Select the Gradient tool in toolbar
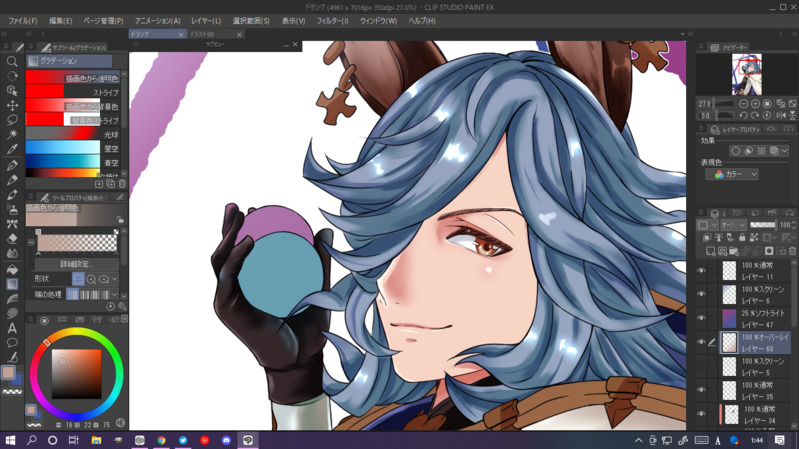 pyautogui.click(x=12, y=284)
